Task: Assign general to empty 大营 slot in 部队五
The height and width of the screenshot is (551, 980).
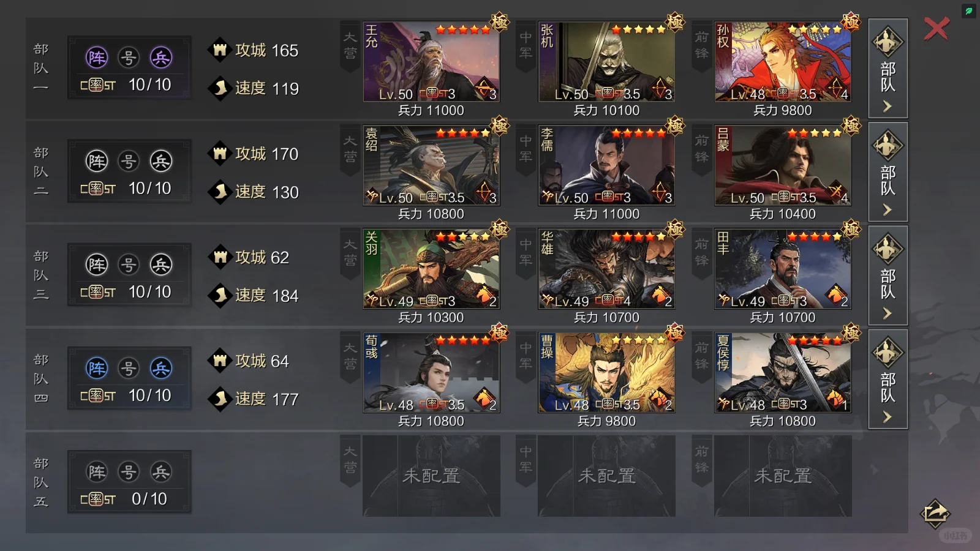Action: click(x=431, y=476)
